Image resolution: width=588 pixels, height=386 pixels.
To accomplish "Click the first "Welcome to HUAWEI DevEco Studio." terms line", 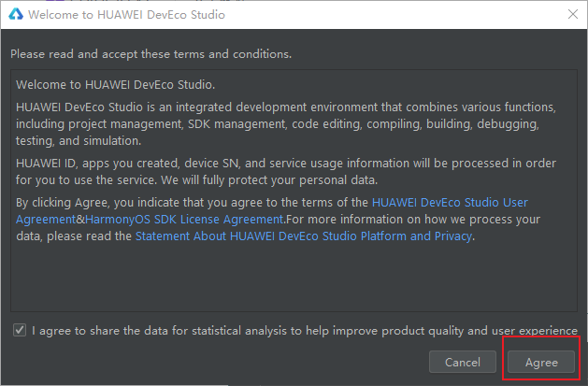I will click(115, 84).
